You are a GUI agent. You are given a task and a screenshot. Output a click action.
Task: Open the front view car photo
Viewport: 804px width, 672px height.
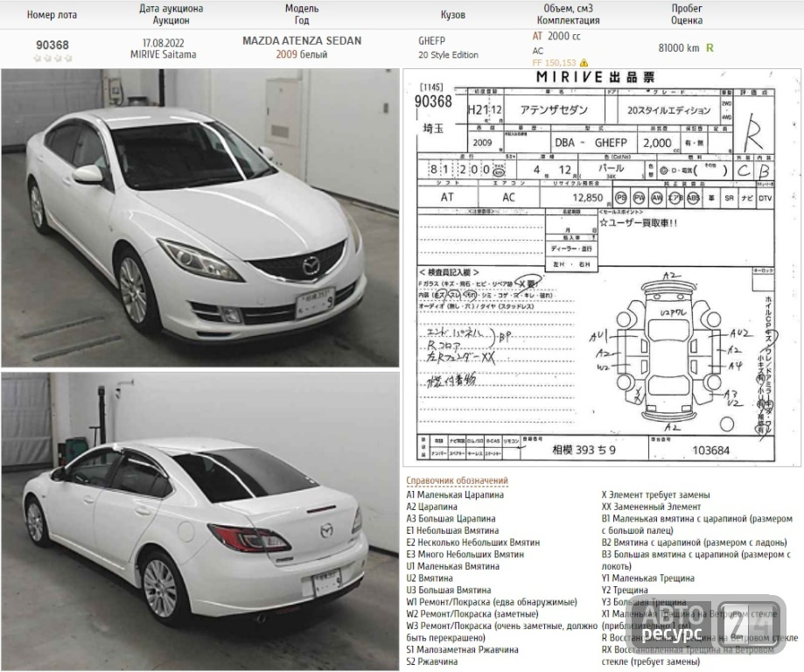[200, 218]
